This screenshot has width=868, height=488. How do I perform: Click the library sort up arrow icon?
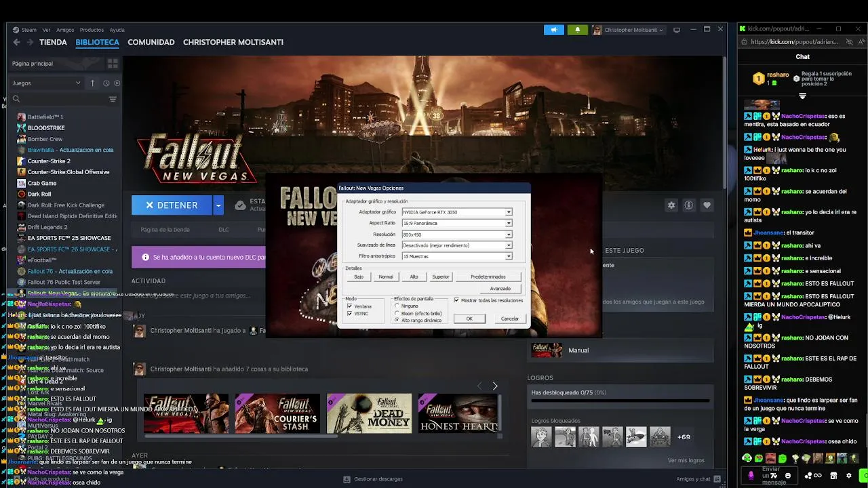(93, 83)
